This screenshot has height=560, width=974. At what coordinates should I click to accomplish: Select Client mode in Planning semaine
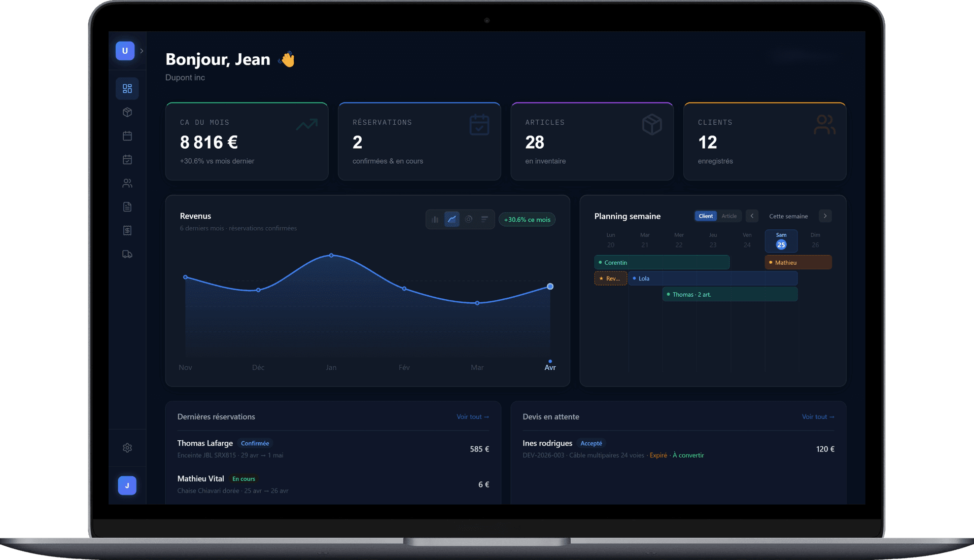(x=706, y=216)
